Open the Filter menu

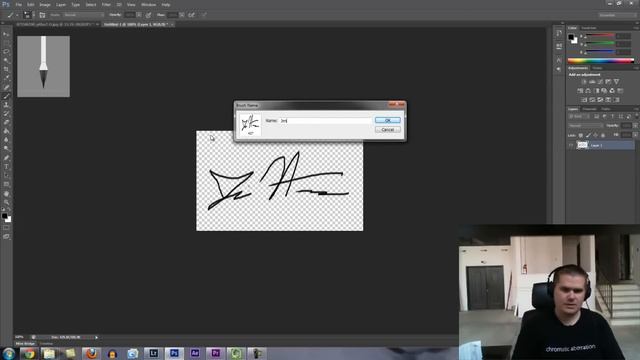point(106,4)
